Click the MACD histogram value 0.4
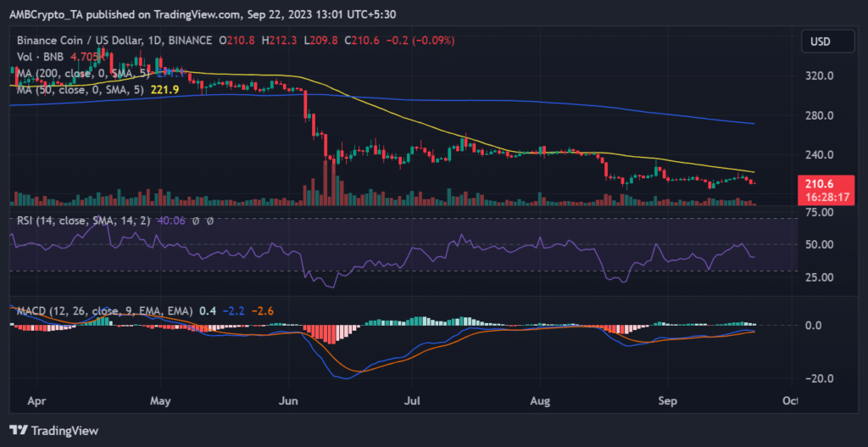Screen dimensions: 868x447 tap(206, 309)
